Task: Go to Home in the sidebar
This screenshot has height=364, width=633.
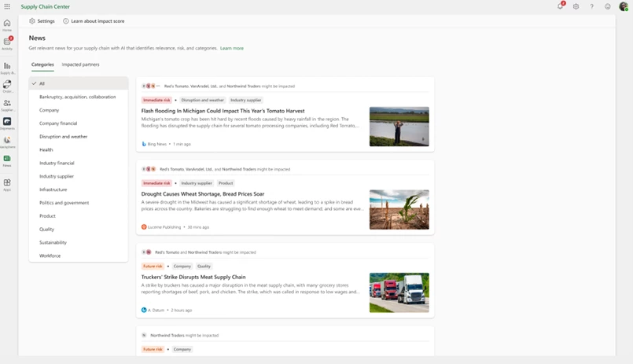Action: pos(7,25)
